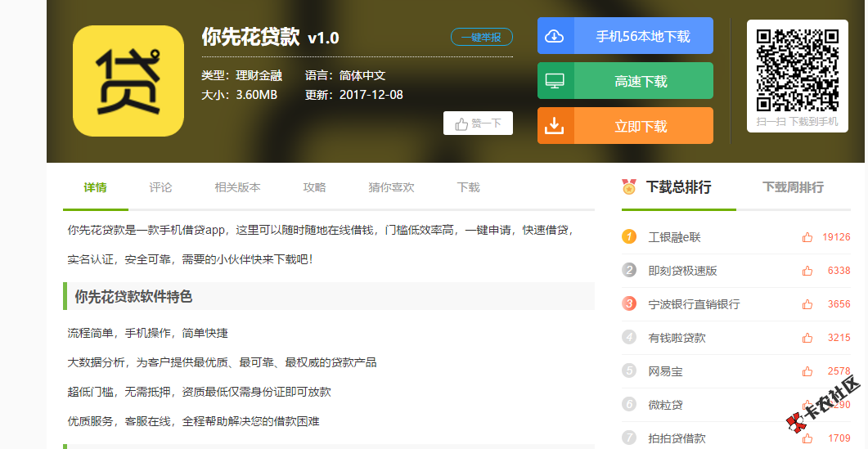Click the rank 6 badge next to 微粒贷
The image size is (868, 449).
tap(629, 404)
